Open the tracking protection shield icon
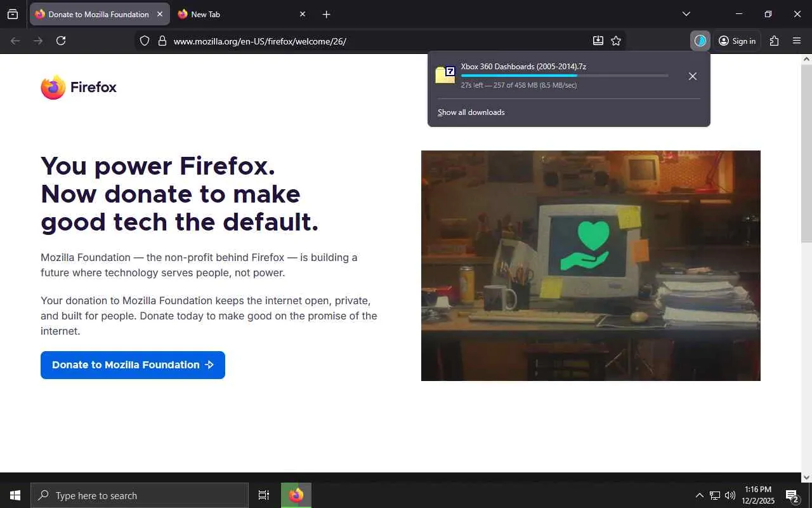This screenshot has width=812, height=508. point(145,41)
